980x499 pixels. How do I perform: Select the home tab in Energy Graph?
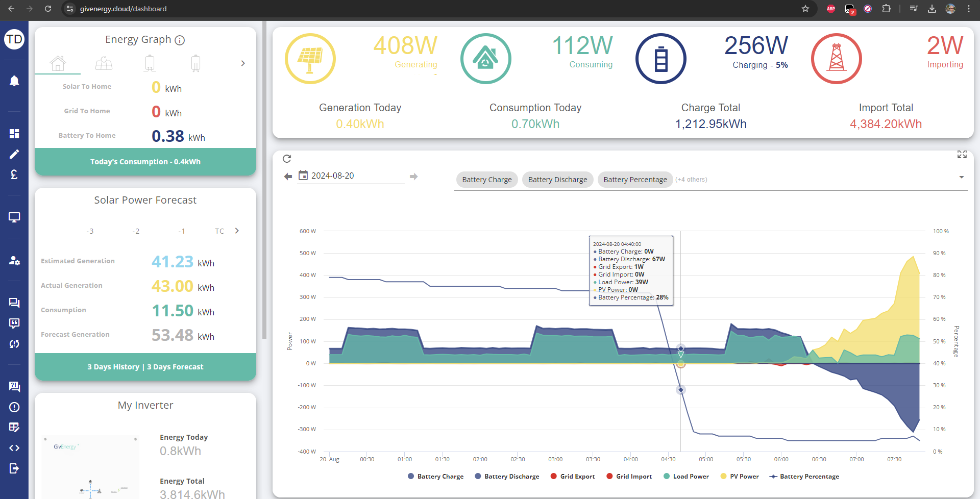coord(58,64)
